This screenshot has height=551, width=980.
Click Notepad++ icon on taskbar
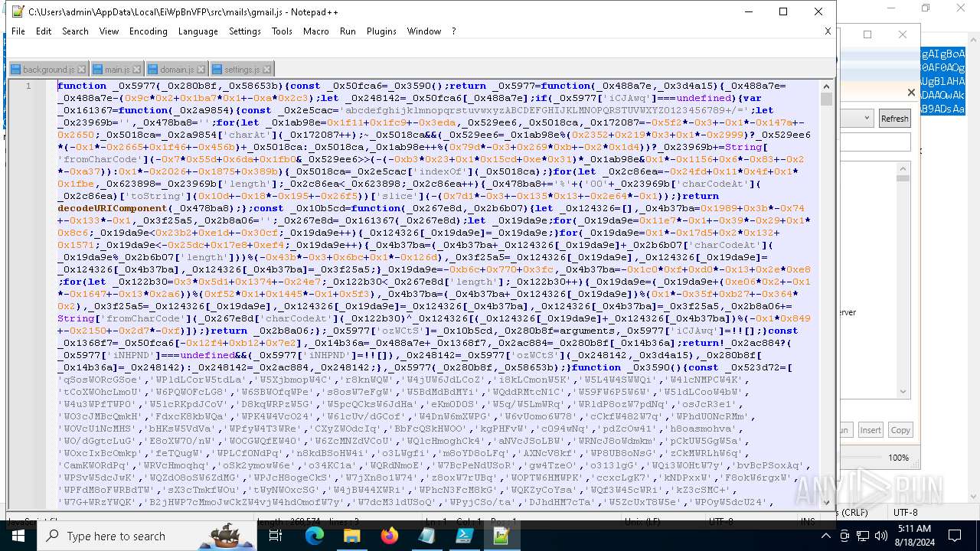(501, 536)
